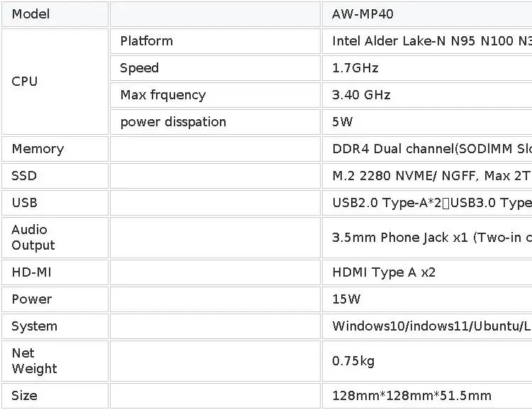This screenshot has height=410, width=532.
Task: Select the 'SSD' row label
Action: click(24, 176)
